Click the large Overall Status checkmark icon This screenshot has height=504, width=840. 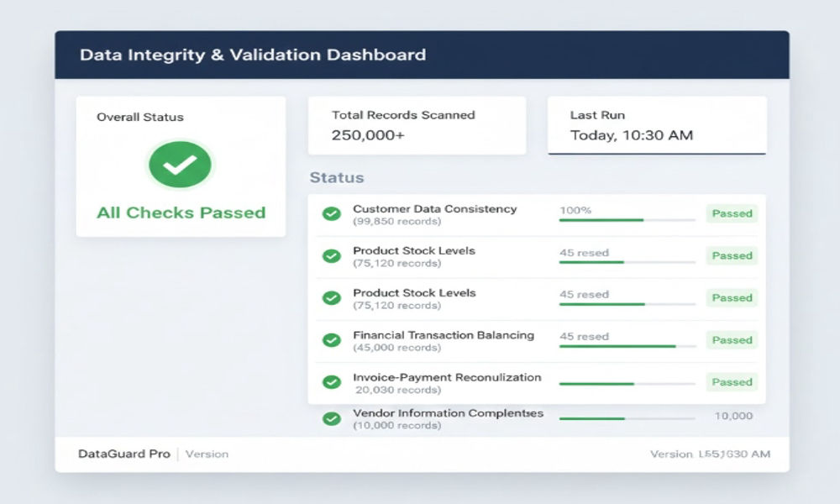(x=179, y=165)
